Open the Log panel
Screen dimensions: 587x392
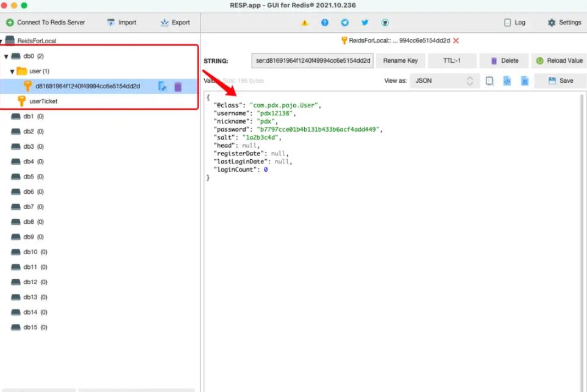point(514,23)
